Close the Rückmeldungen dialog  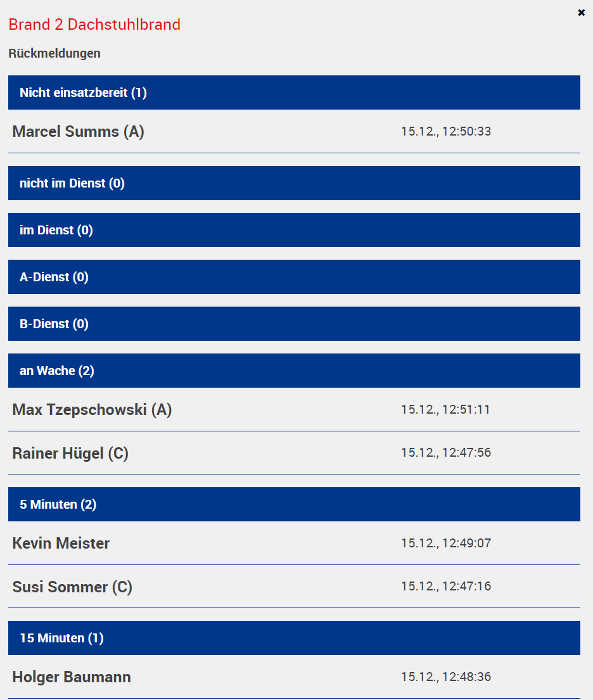click(x=582, y=12)
